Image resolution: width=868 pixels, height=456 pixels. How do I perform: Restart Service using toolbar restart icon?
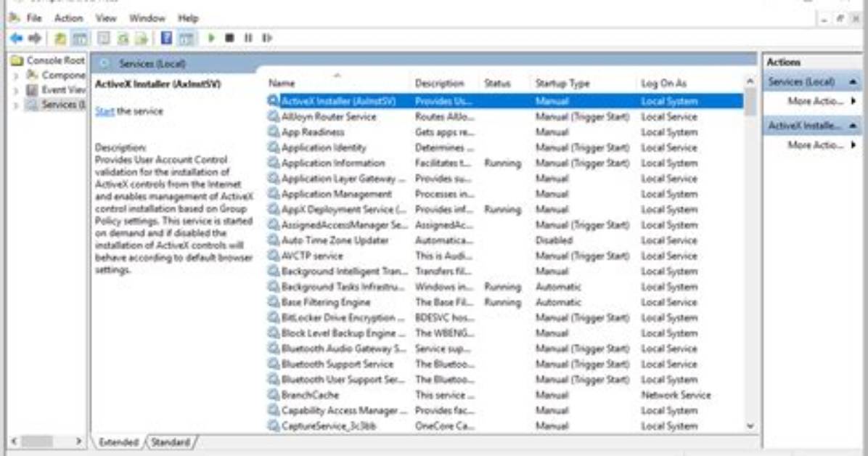pos(267,38)
